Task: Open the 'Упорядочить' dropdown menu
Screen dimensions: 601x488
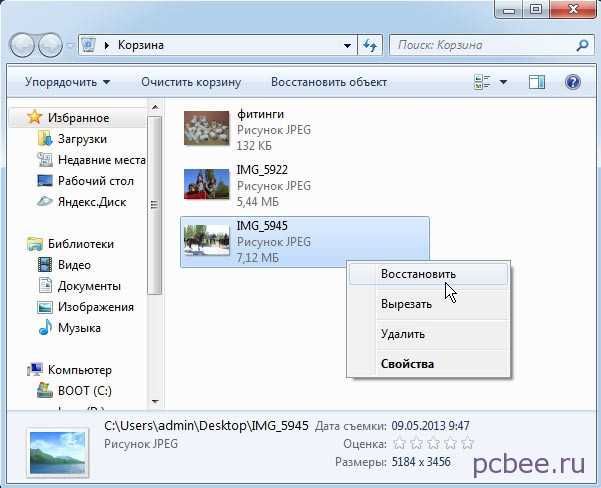Action: pos(67,82)
